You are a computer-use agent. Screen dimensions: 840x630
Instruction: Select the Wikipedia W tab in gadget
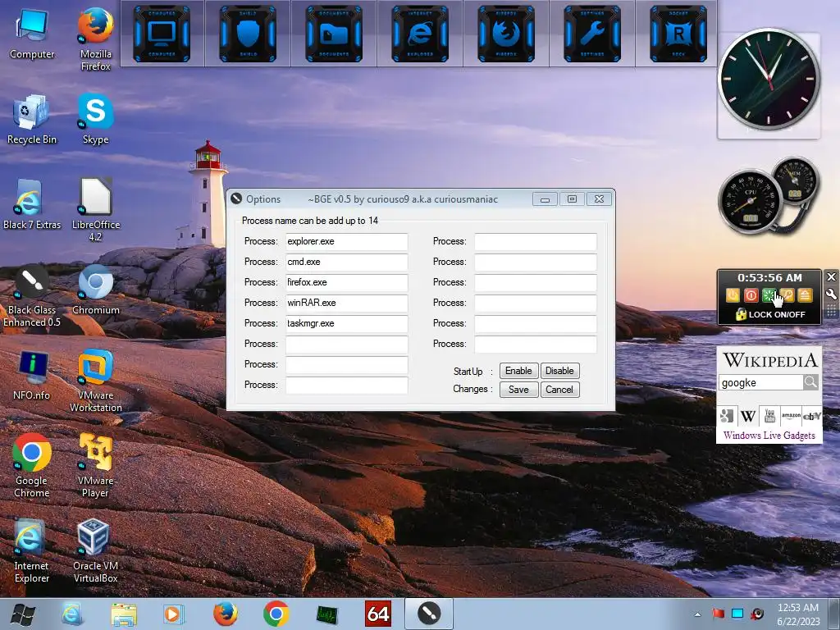click(748, 415)
